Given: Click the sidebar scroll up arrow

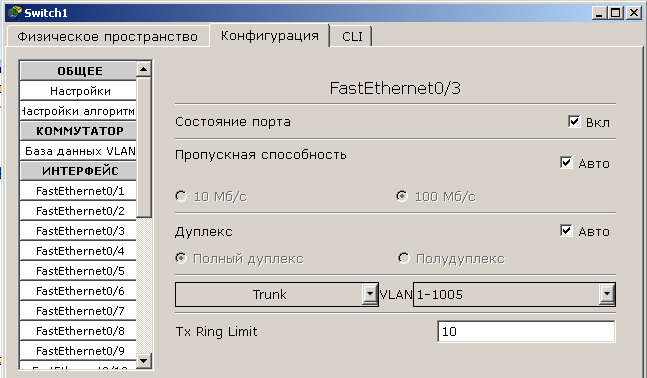Looking at the screenshot, I should point(144,69).
